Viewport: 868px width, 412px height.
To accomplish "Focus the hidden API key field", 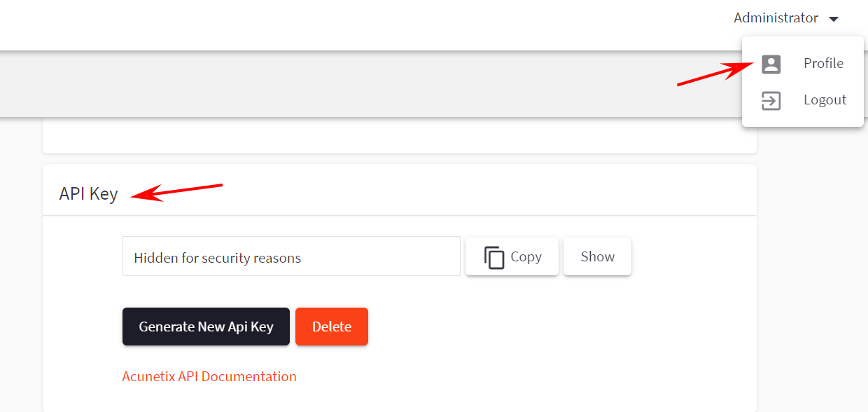I will [x=291, y=257].
